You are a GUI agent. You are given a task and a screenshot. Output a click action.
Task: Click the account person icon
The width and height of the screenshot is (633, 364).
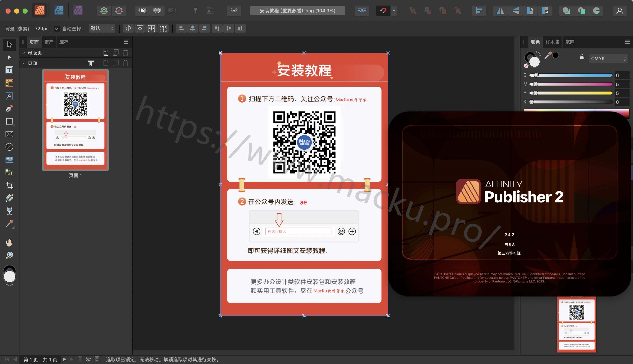pyautogui.click(x=620, y=11)
